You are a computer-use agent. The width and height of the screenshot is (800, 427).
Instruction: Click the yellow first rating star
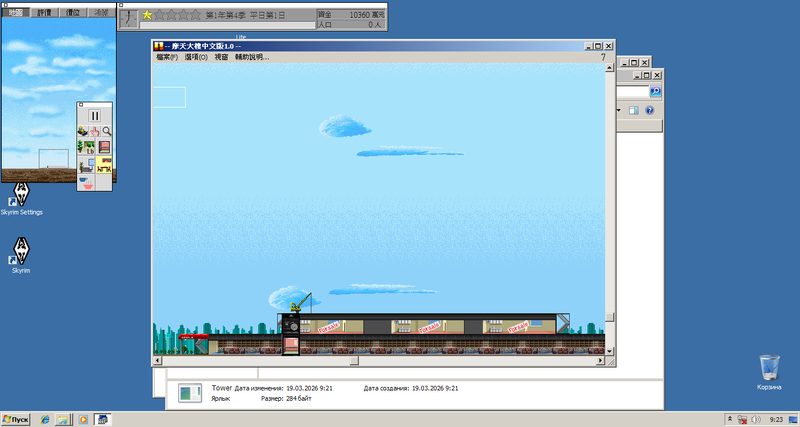(147, 15)
